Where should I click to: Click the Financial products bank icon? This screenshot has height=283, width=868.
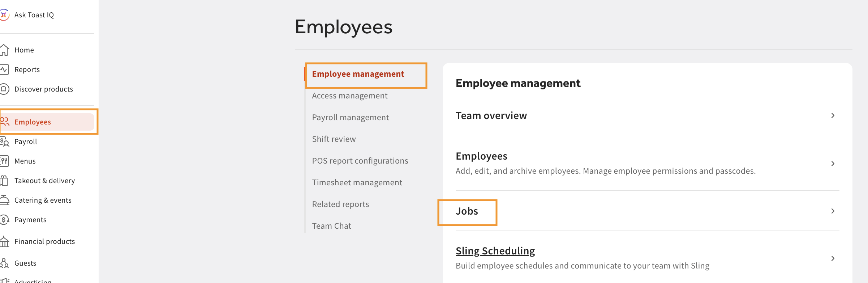tap(4, 241)
